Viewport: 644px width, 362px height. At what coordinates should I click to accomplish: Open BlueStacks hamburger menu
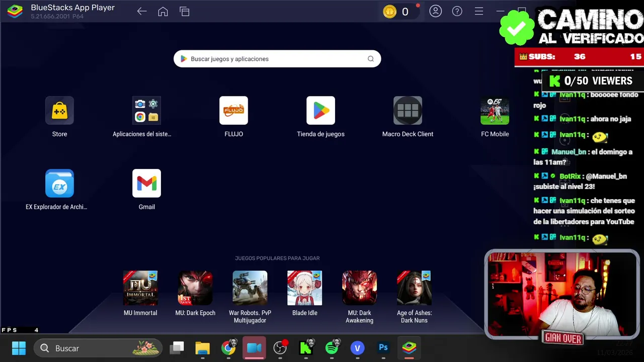tap(479, 11)
